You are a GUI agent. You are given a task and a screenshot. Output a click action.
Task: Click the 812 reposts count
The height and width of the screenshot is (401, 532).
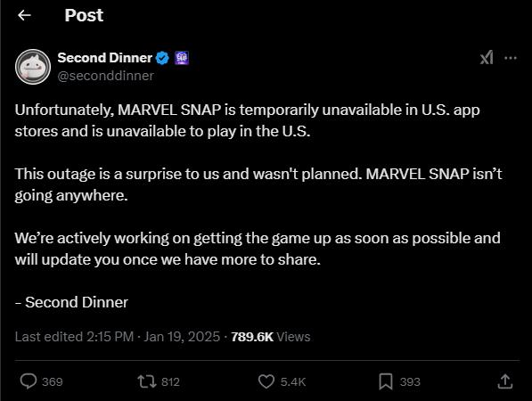(170, 382)
